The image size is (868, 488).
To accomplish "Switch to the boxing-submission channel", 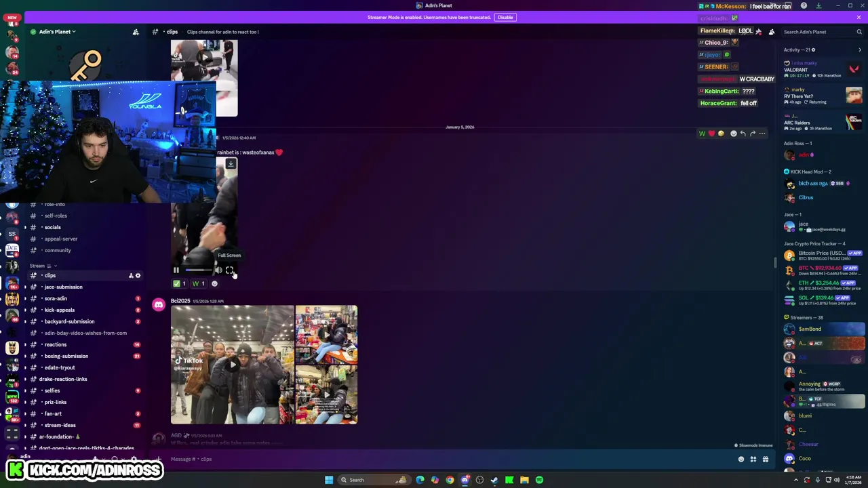I will 66,357.
